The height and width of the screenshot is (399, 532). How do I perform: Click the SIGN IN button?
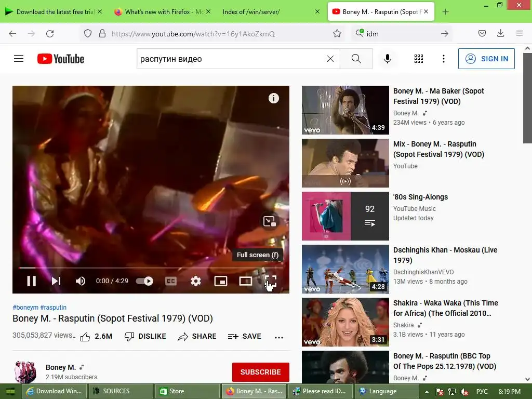pos(486,59)
